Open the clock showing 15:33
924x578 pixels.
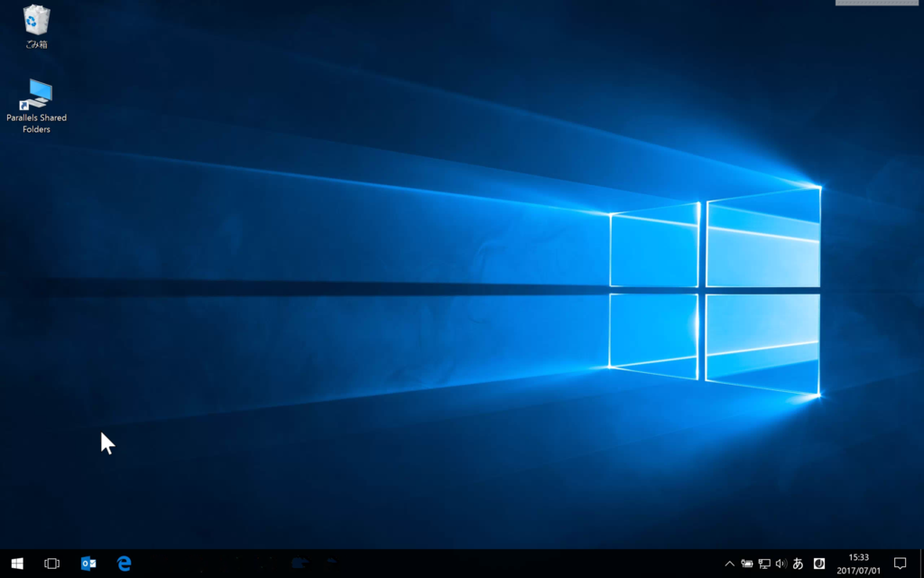[859, 564]
